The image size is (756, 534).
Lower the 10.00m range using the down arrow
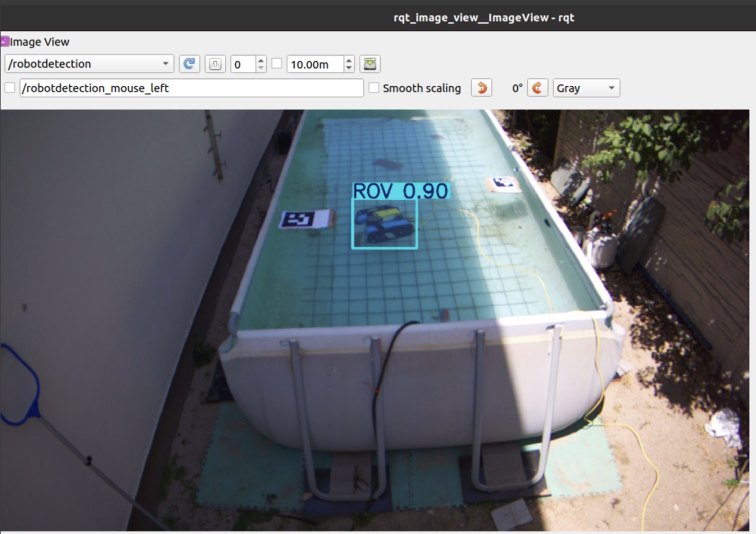point(349,68)
